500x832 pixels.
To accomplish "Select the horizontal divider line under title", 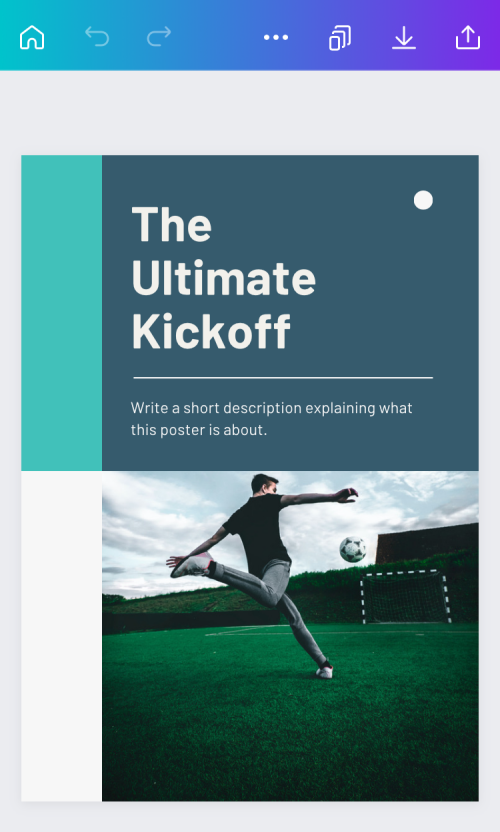I will [x=283, y=378].
